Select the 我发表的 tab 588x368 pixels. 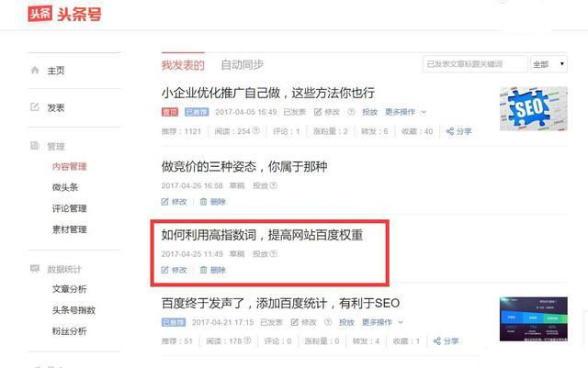183,65
